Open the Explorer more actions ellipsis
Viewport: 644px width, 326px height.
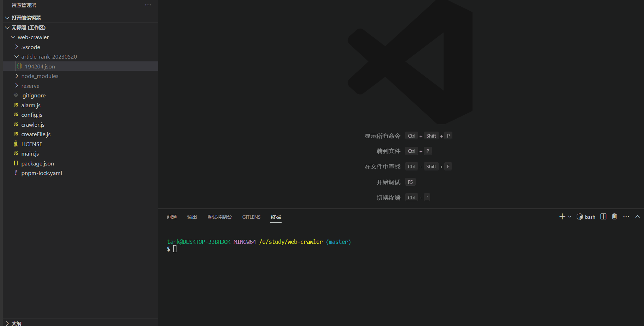148,5
